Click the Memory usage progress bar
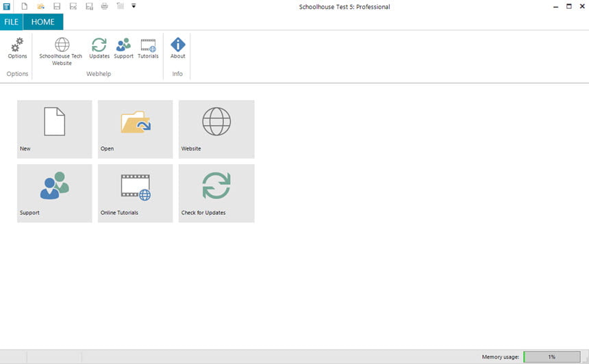 pos(552,357)
